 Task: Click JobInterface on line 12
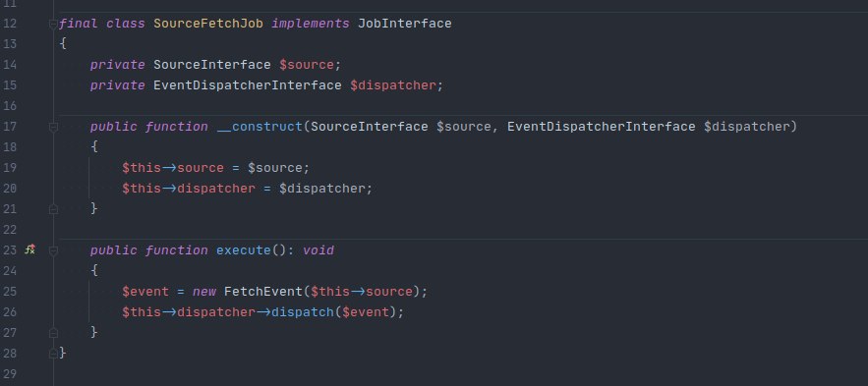(x=405, y=24)
